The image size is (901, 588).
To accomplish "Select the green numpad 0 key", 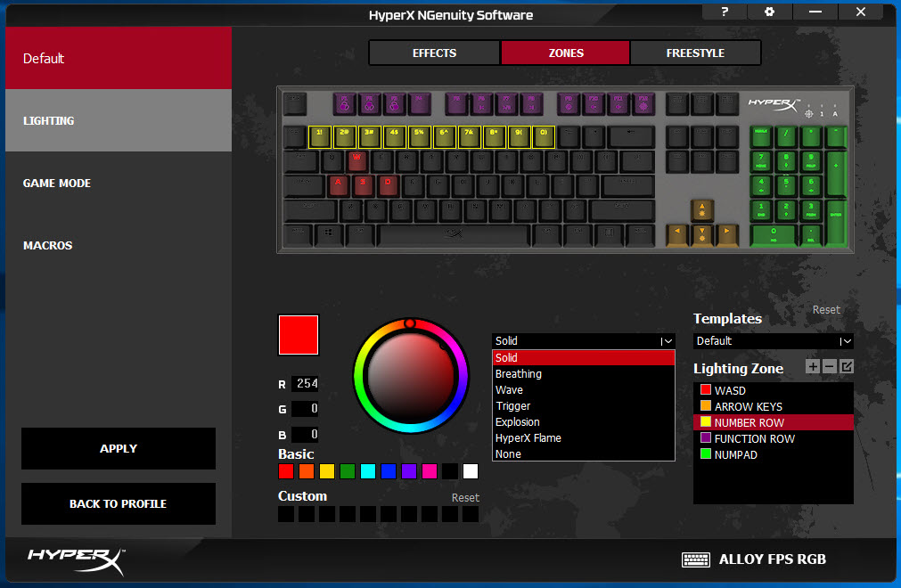I will coord(774,235).
